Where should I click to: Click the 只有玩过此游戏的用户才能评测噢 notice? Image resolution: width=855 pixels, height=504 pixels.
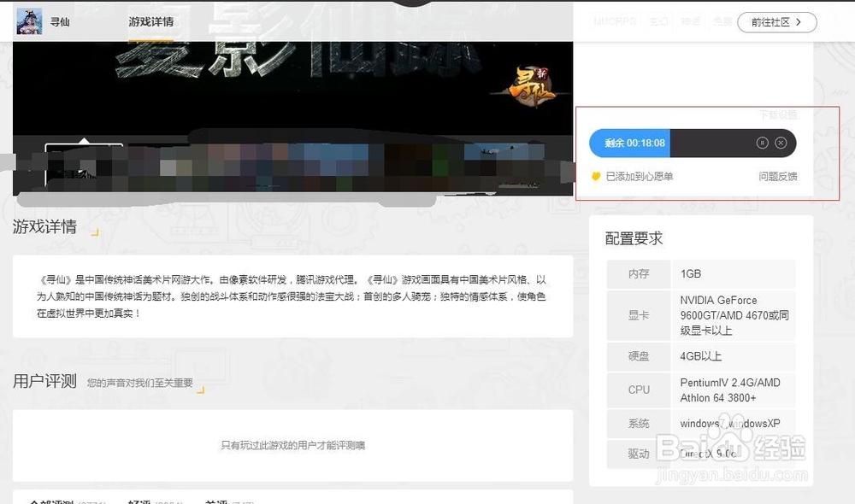(292, 445)
